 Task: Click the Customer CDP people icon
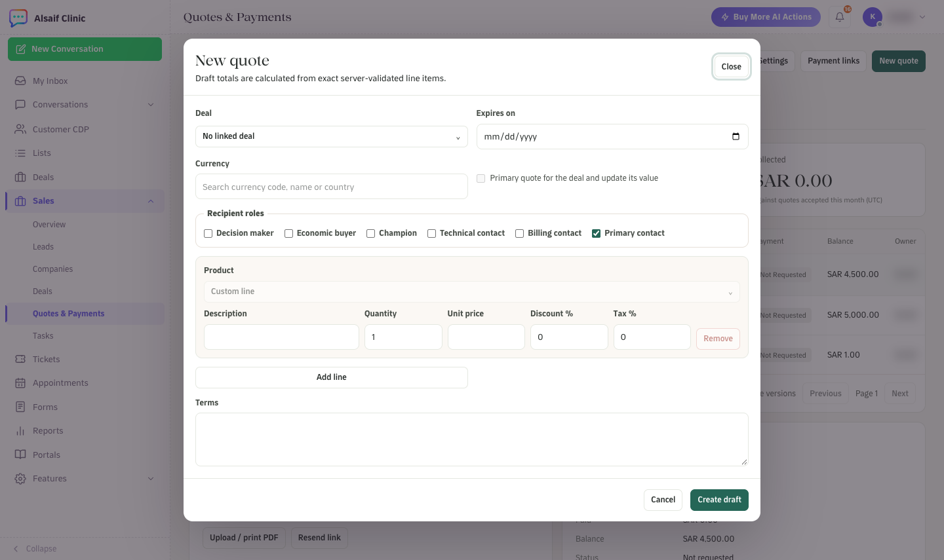click(20, 129)
